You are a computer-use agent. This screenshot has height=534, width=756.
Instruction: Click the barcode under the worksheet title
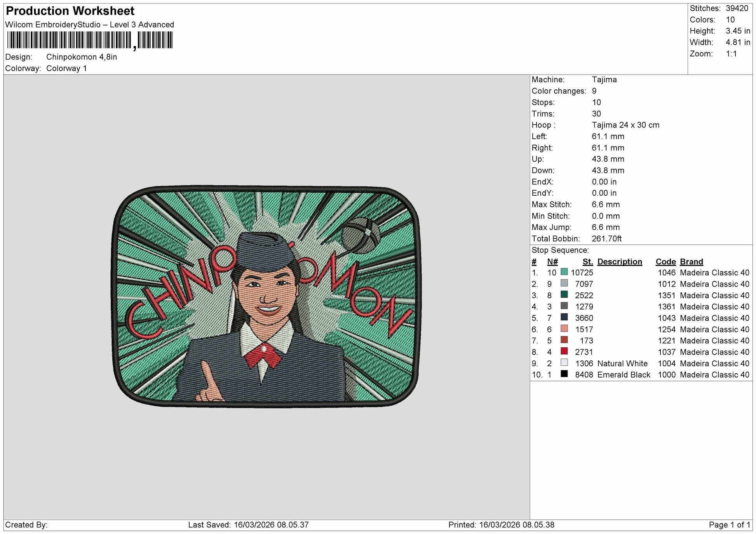tap(90, 40)
